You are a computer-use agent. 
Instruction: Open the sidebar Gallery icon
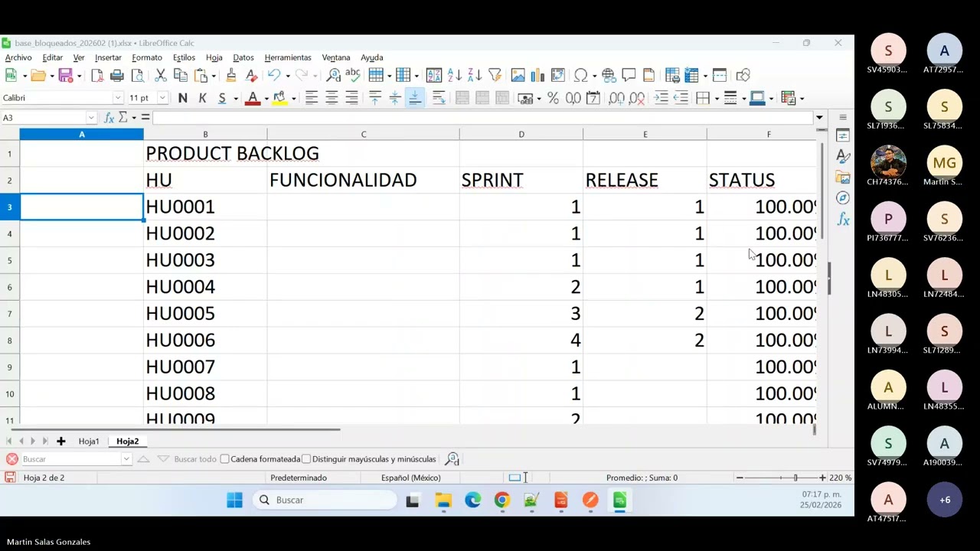(x=843, y=178)
